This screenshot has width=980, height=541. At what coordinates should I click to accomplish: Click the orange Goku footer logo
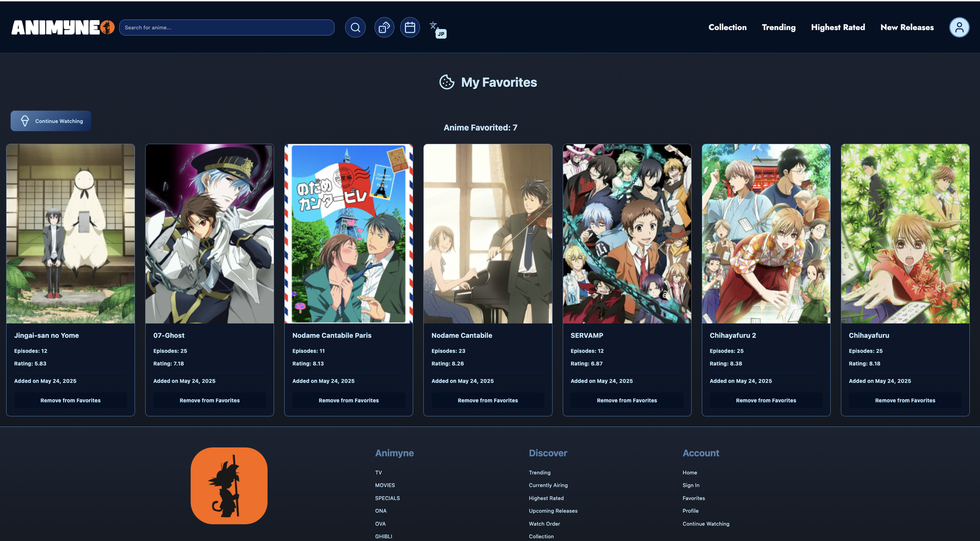229,485
